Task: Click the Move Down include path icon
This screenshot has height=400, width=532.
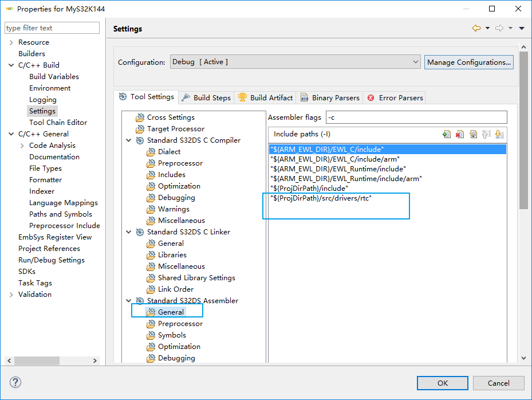Action: (499, 134)
